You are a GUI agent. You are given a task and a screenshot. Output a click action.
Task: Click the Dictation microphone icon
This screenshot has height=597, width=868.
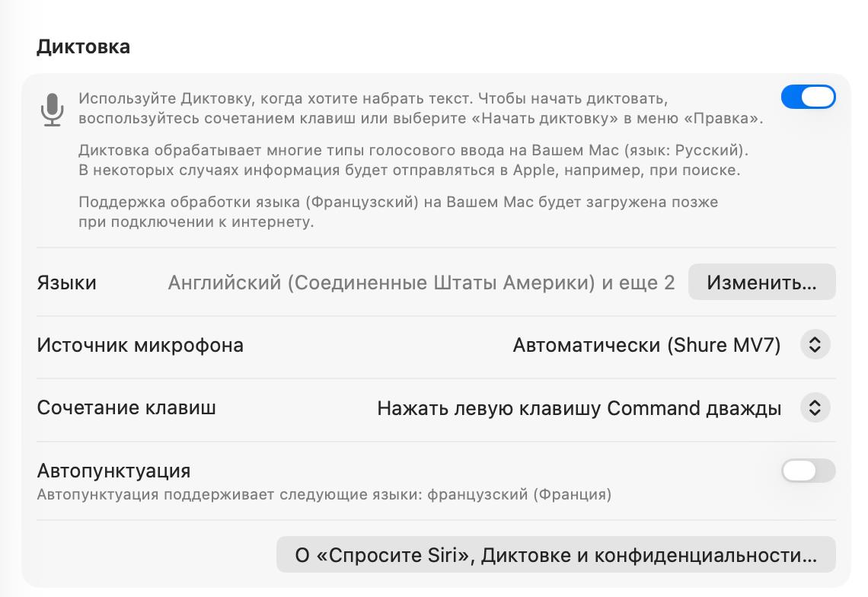(52, 110)
